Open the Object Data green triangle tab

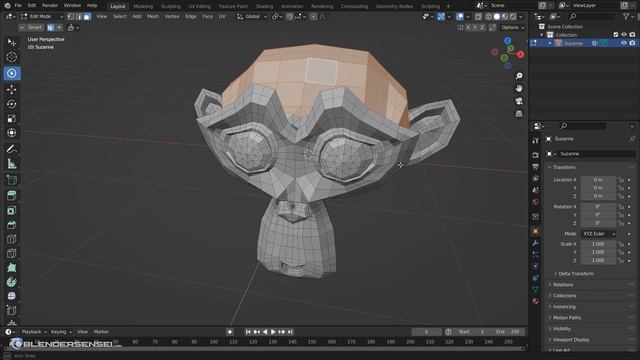536,289
